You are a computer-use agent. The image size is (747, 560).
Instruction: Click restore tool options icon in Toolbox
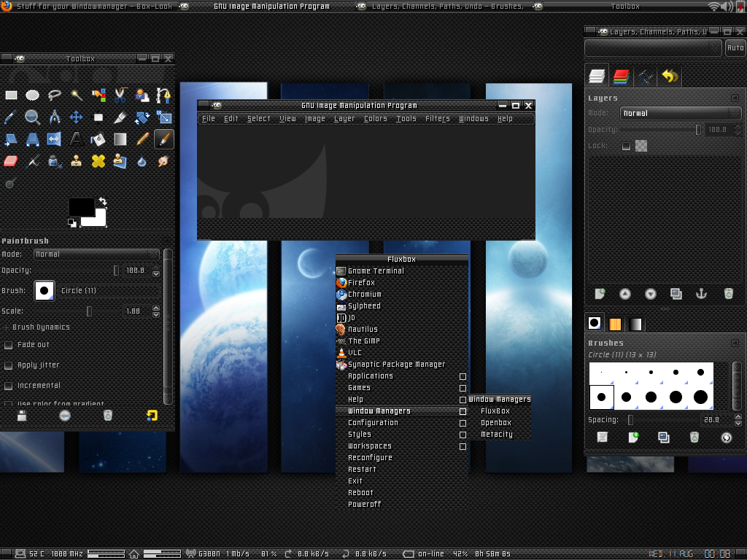pos(152,416)
